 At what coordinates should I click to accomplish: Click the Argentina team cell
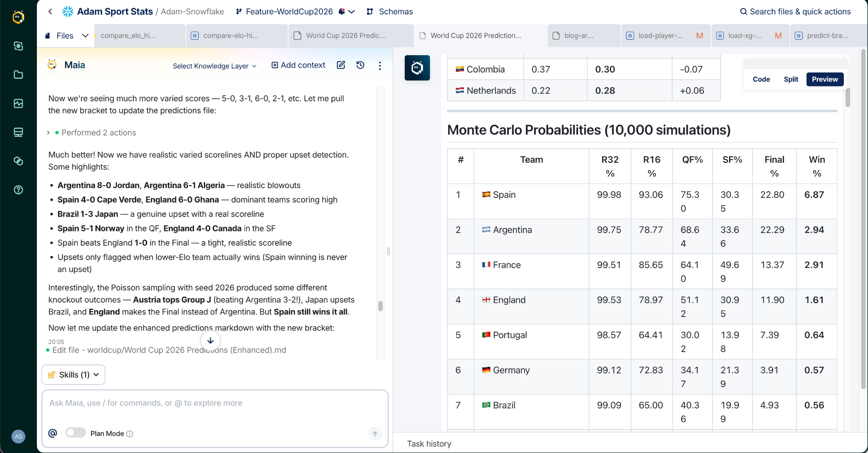click(x=531, y=236)
